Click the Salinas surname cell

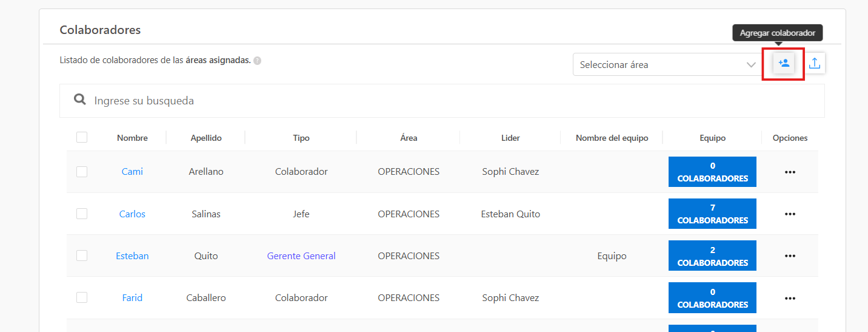[x=206, y=214]
